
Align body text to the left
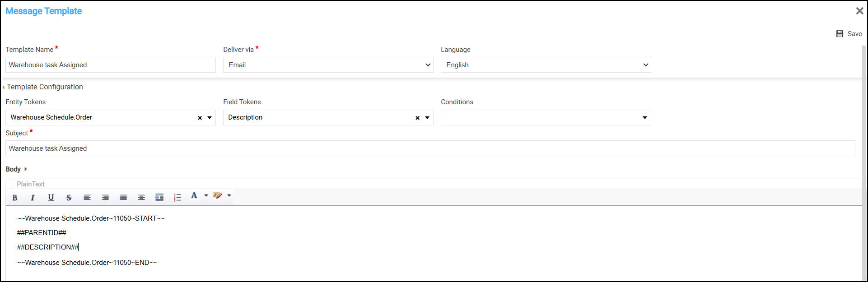[87, 198]
